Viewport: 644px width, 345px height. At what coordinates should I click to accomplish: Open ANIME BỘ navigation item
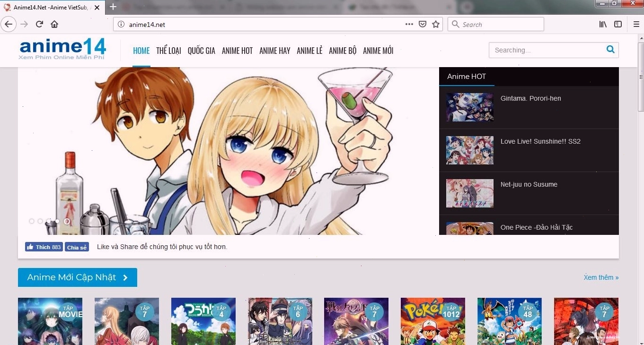[343, 51]
